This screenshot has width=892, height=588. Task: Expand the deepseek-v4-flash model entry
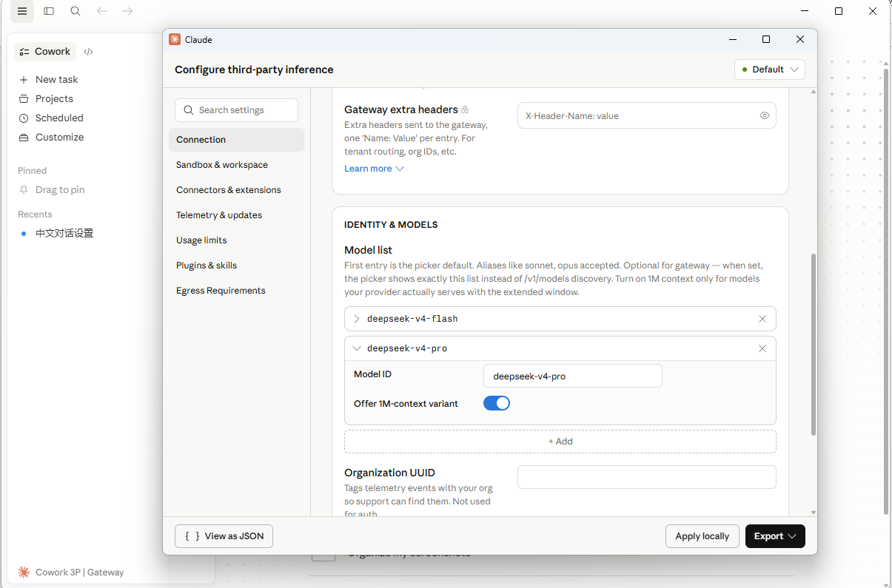click(x=357, y=319)
